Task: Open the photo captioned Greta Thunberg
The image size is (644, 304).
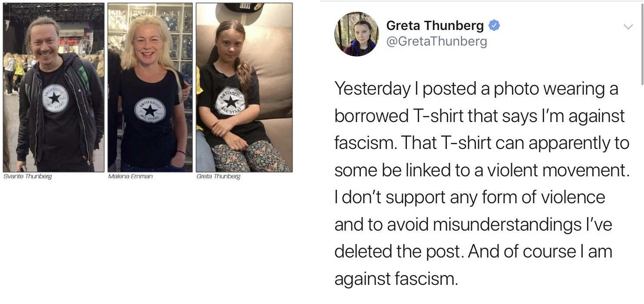Action: tap(244, 87)
